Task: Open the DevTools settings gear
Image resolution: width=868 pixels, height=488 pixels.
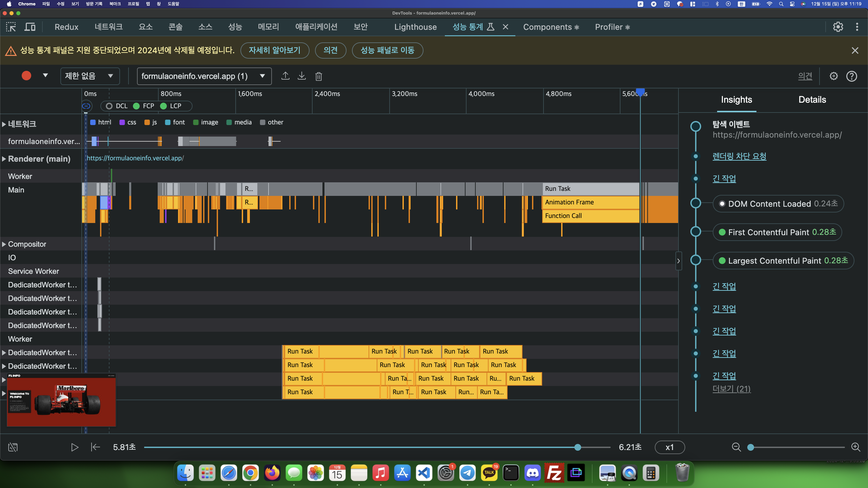Action: (x=838, y=27)
